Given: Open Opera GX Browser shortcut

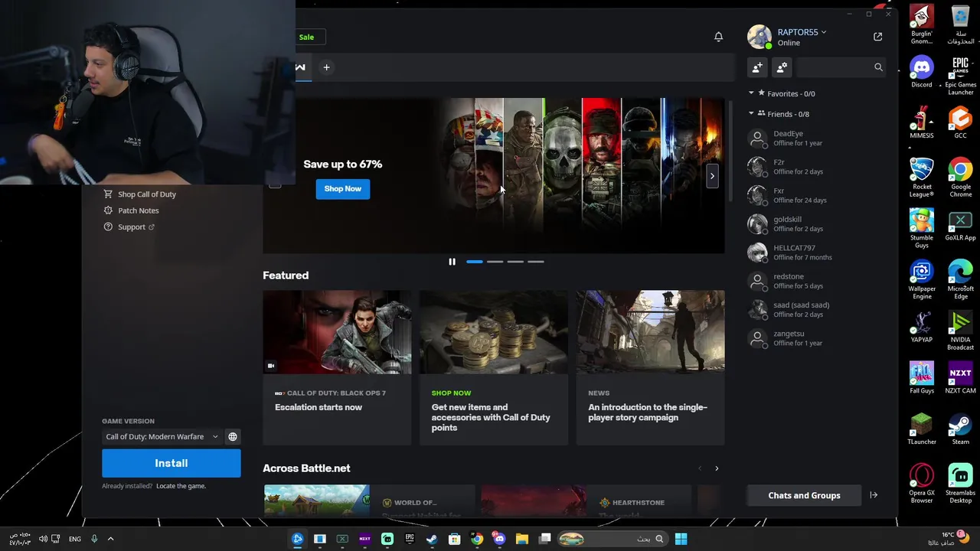Looking at the screenshot, I should 922,484.
